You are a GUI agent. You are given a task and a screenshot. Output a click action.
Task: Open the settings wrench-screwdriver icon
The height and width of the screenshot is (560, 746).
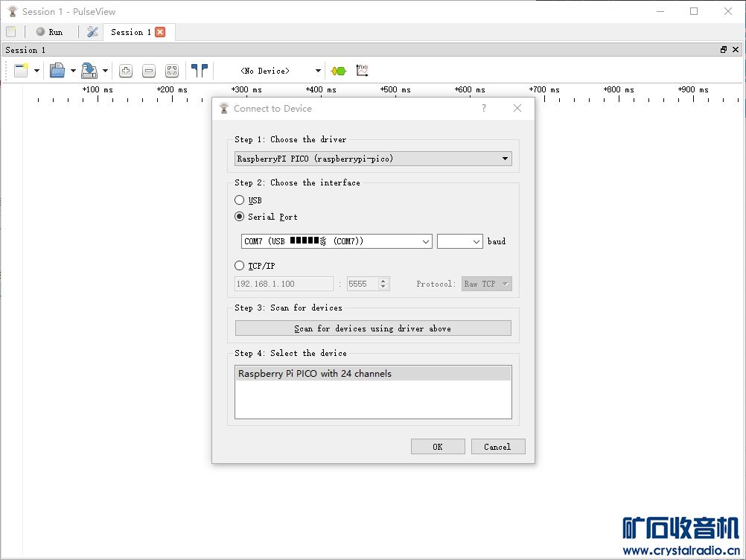point(92,32)
